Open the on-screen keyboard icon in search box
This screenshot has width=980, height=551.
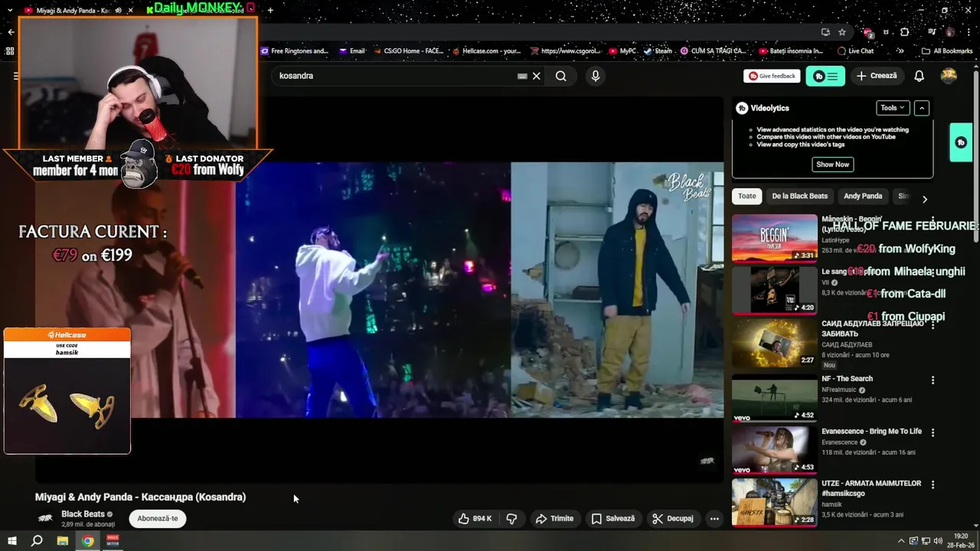[x=522, y=76]
